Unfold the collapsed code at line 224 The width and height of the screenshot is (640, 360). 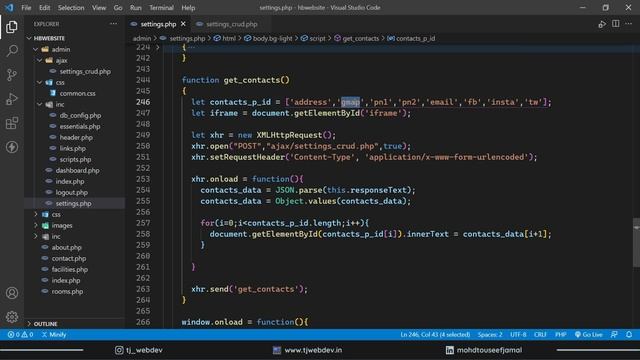click(x=158, y=47)
